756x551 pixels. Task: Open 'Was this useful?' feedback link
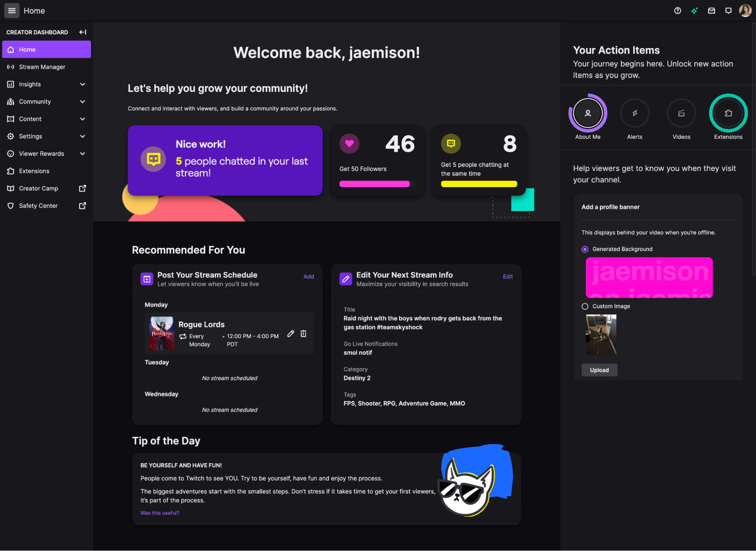(160, 513)
